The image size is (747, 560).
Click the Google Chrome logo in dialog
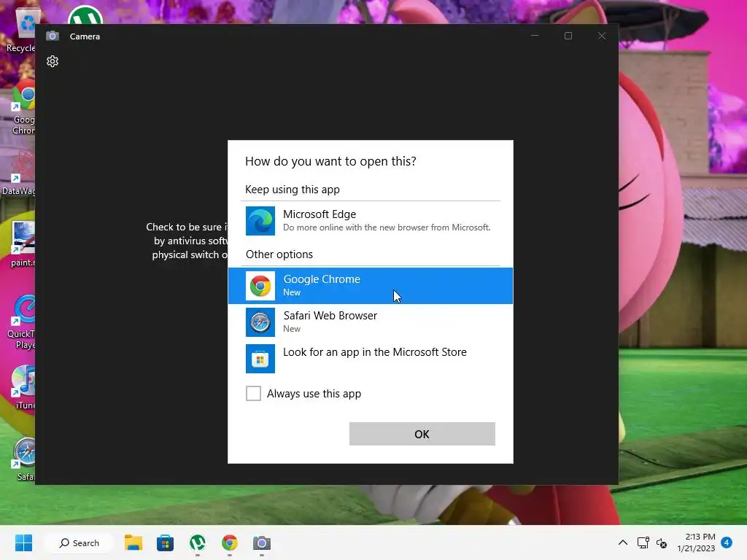click(260, 286)
